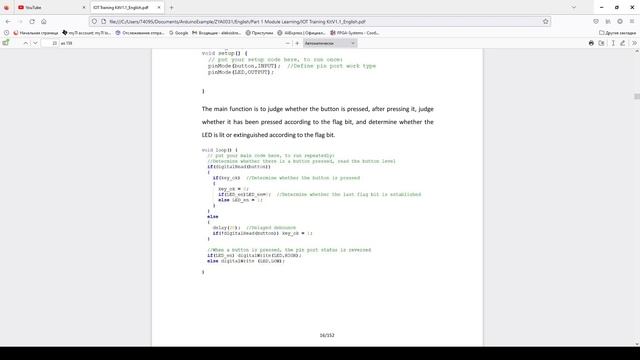
Task: Click the address bar URL
Action: (237, 22)
